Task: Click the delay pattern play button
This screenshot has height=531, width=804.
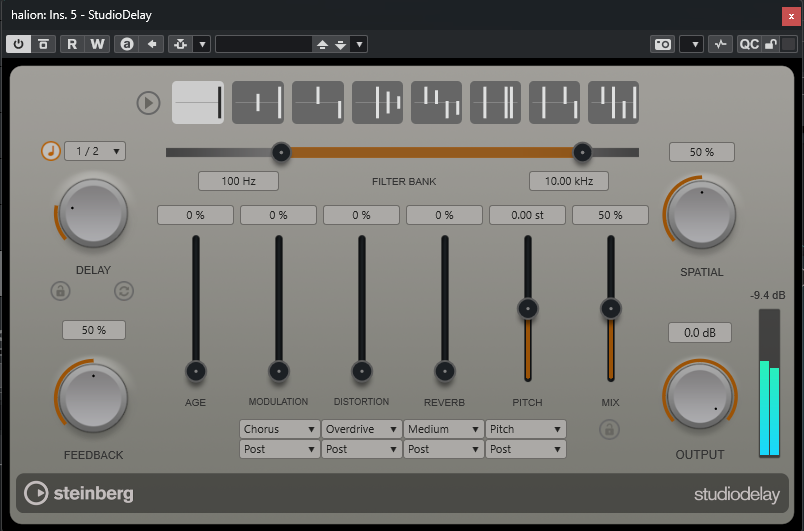Action: coord(148,103)
